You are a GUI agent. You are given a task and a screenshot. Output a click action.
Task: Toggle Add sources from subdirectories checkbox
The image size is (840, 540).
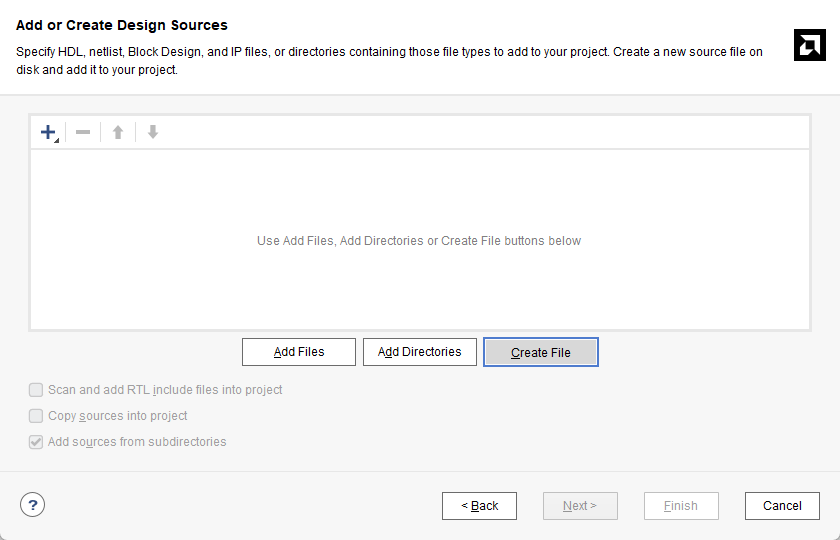tap(36, 442)
